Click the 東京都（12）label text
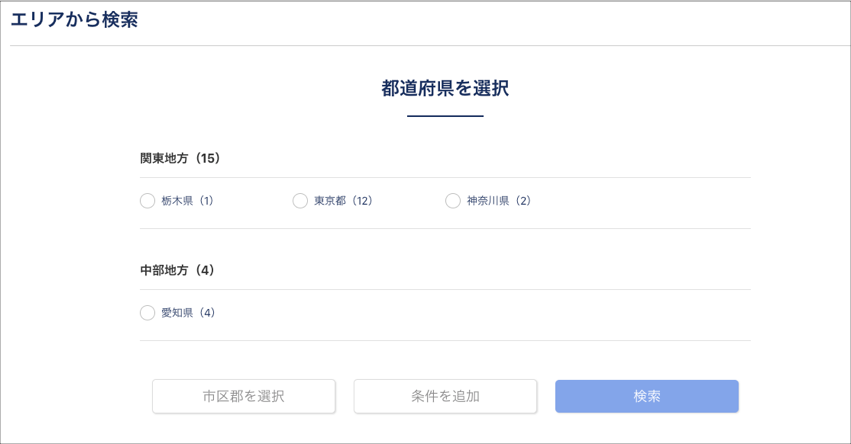851x444 pixels. [x=343, y=201]
